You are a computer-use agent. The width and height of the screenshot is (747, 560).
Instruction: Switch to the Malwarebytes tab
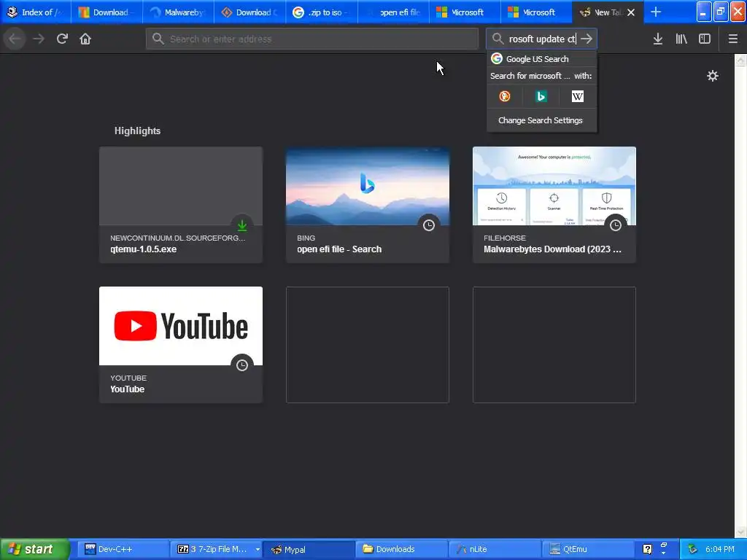(x=179, y=12)
